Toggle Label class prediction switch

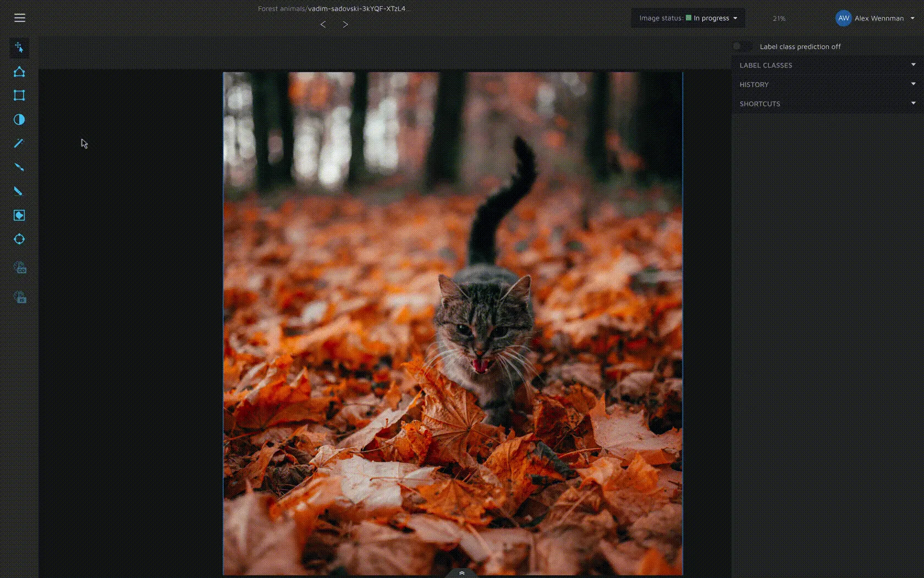[x=743, y=46]
